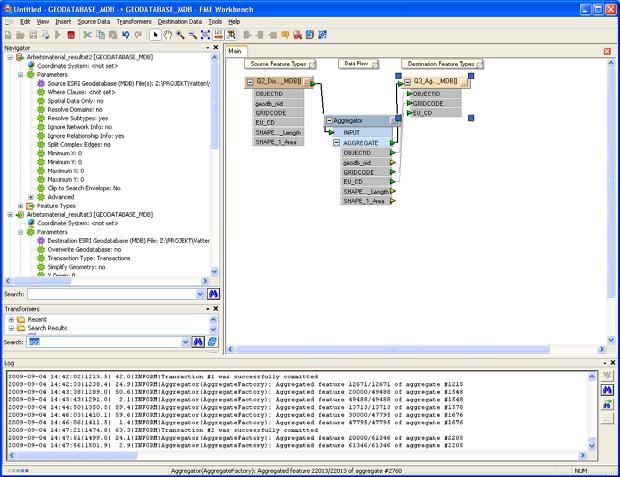Open the View menu
The height and width of the screenshot is (477, 620).
click(43, 22)
